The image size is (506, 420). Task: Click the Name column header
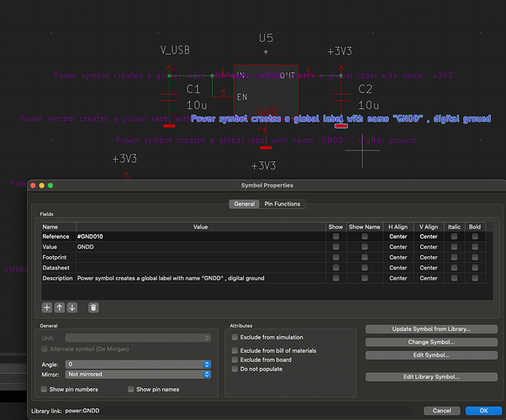pyautogui.click(x=59, y=227)
